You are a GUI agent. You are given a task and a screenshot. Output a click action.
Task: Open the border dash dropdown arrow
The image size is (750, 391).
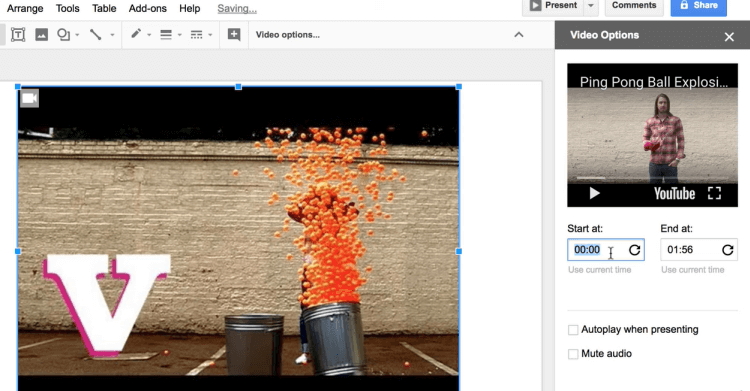point(210,35)
